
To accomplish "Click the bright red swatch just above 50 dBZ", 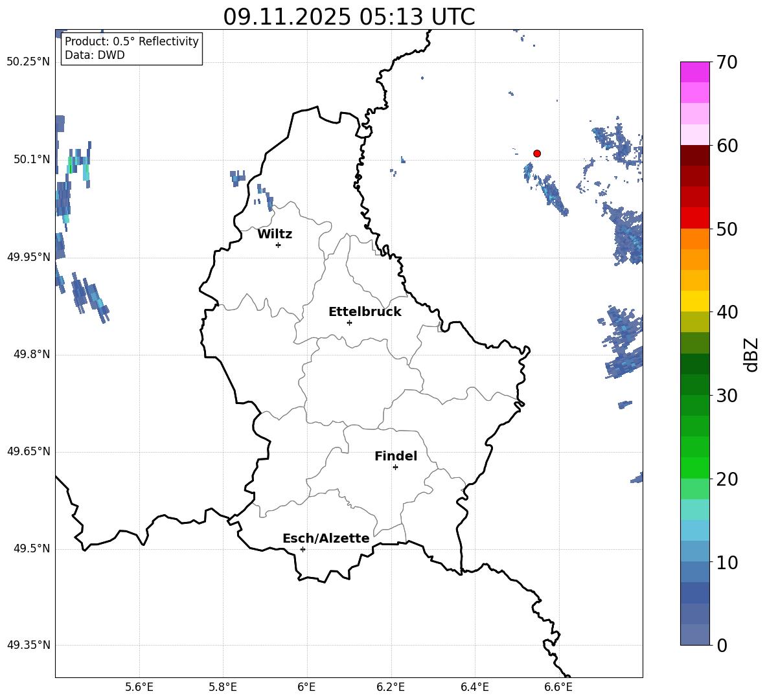I will 695,218.
